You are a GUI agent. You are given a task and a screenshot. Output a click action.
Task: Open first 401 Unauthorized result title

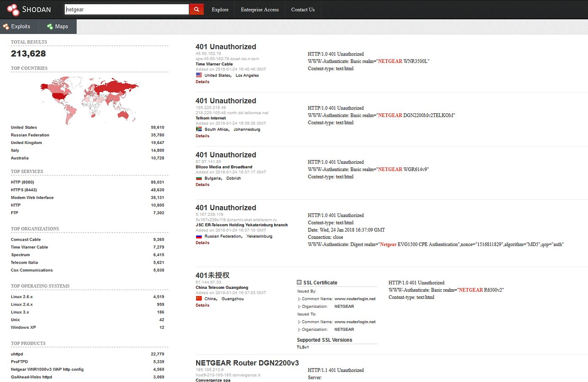[x=226, y=47]
